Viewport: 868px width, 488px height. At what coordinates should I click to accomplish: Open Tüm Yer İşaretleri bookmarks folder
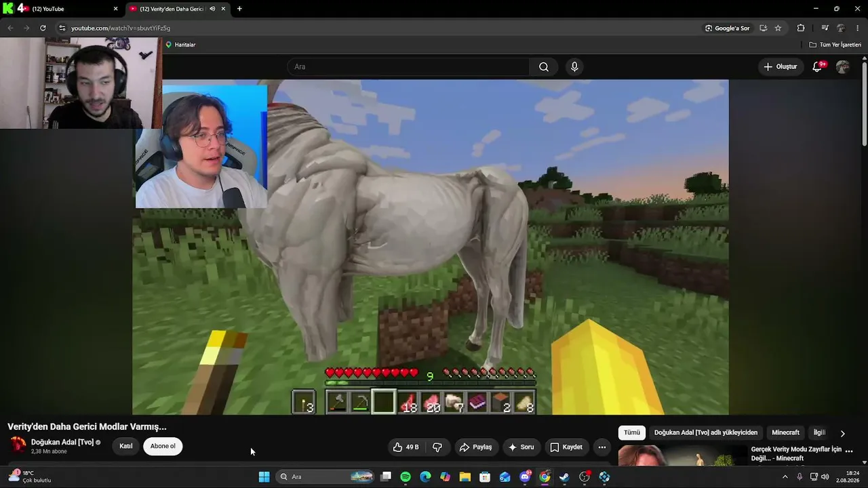pos(835,45)
